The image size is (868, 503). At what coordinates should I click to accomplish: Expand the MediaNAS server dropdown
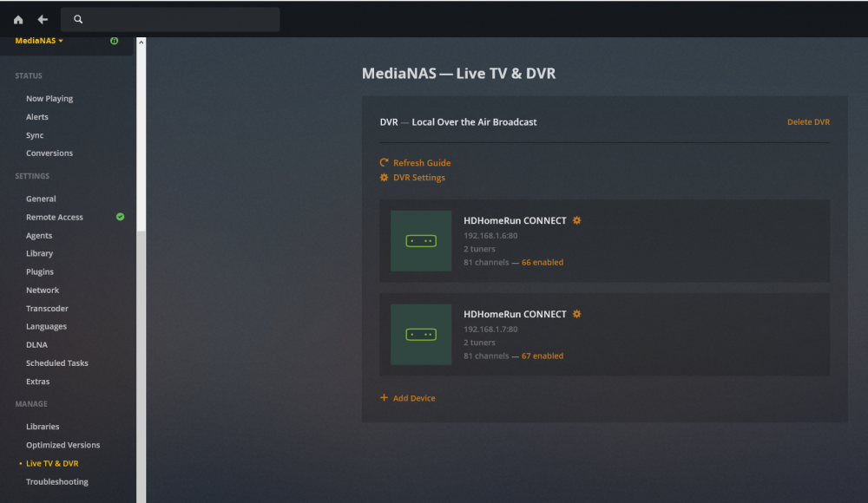point(39,41)
